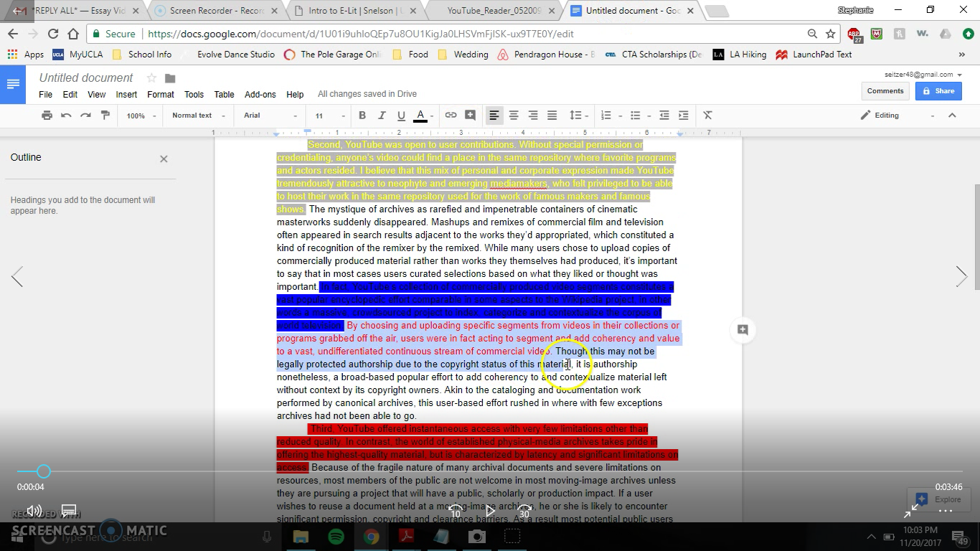Click the add comment icon in page margin

[743, 330]
